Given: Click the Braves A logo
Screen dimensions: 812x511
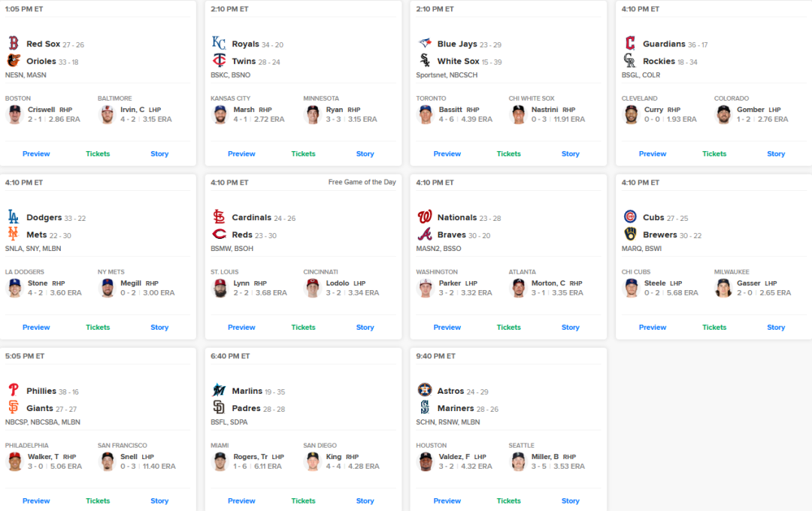Looking at the screenshot, I should (425, 234).
